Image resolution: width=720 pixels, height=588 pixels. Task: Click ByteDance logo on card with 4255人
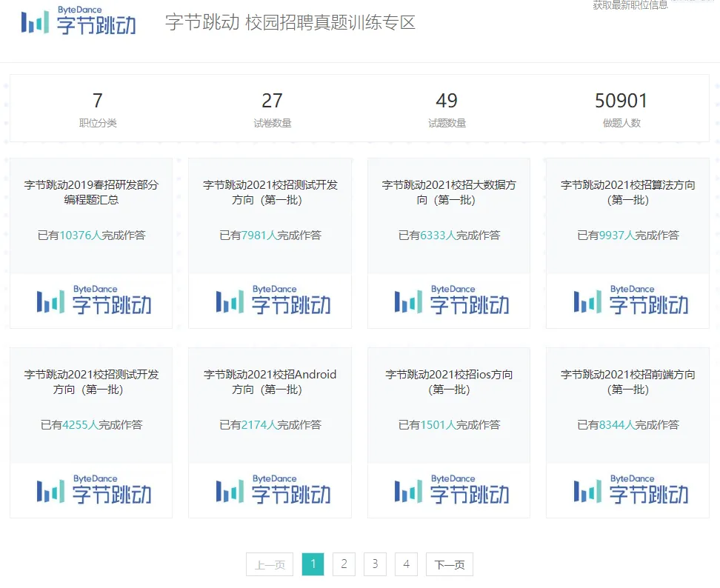[93, 490]
